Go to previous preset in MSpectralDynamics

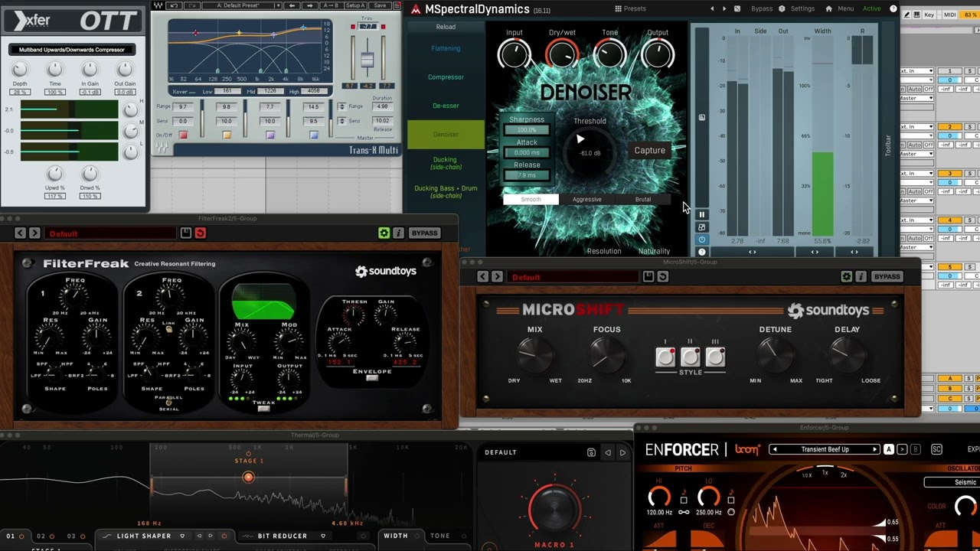[x=712, y=8]
